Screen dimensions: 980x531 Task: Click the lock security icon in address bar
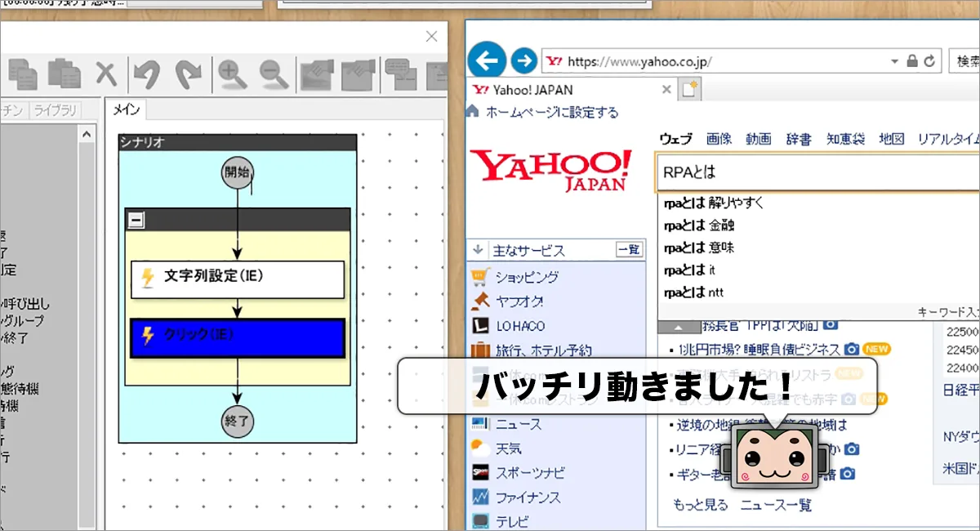coord(913,61)
